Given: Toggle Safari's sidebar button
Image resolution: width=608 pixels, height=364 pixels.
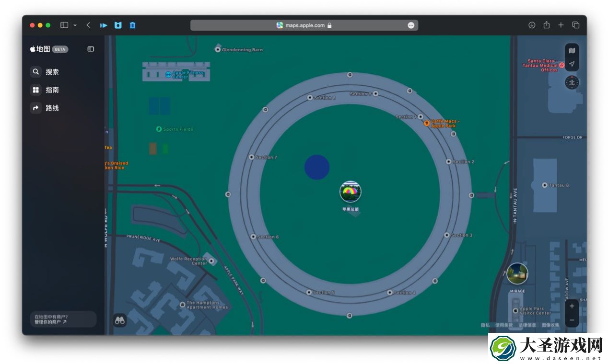Looking at the screenshot, I should [x=64, y=25].
